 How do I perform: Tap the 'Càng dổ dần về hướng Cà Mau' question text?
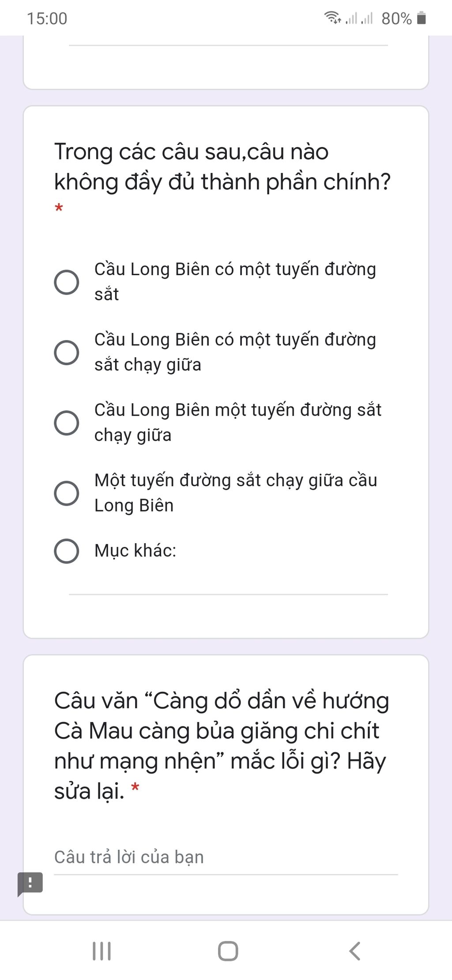222,745
